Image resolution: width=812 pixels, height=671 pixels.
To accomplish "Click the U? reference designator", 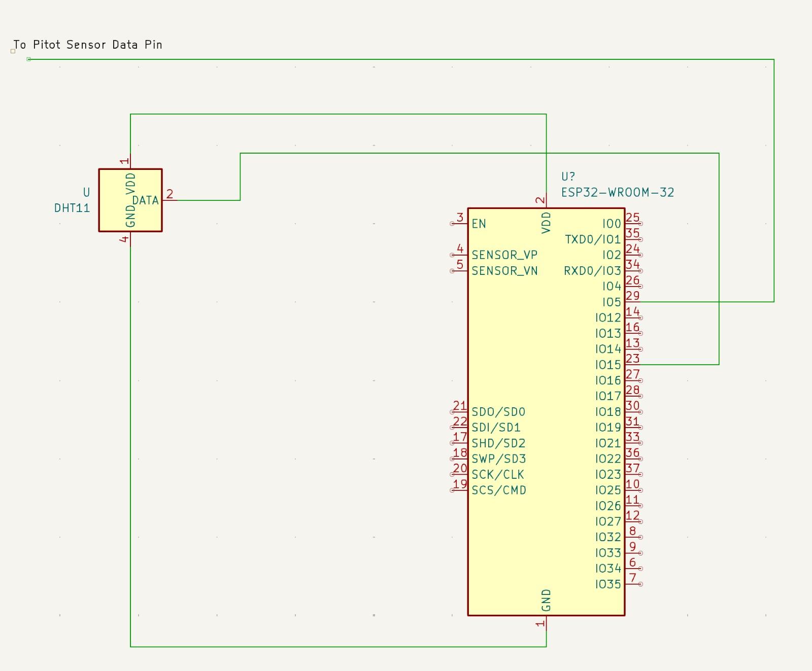I will point(568,176).
